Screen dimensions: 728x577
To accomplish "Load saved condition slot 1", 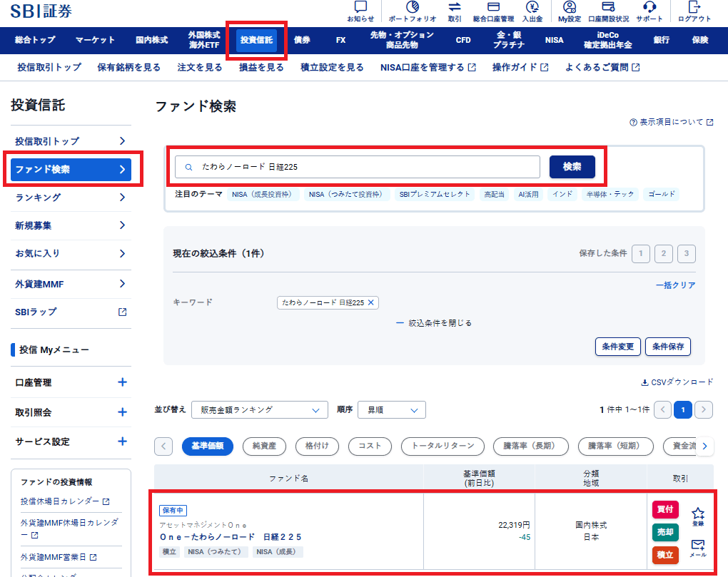I will click(x=641, y=254).
